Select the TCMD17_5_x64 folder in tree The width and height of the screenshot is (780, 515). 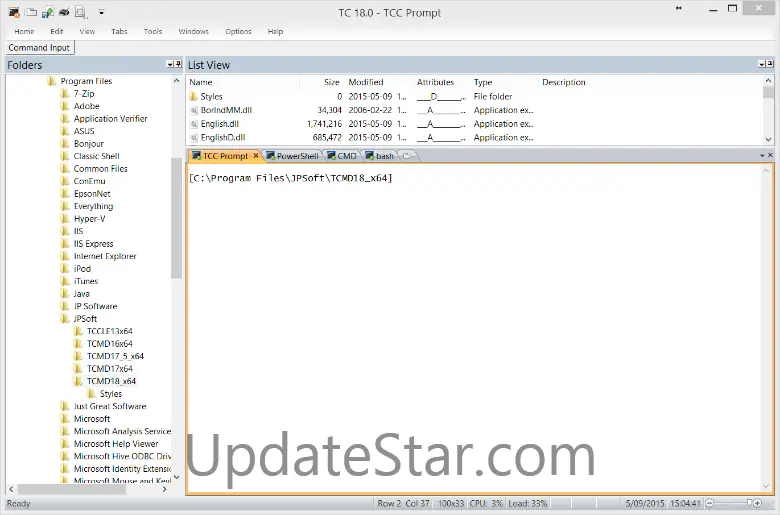(115, 356)
